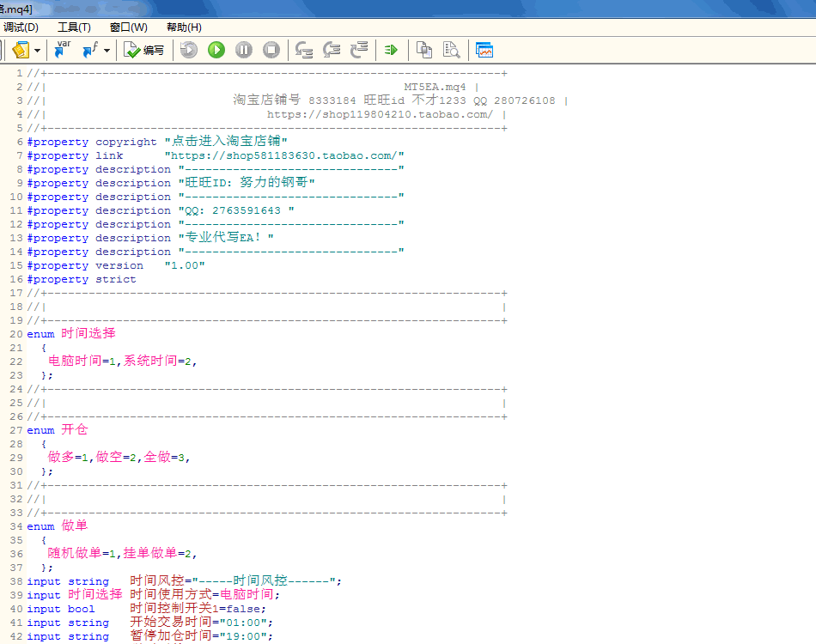Image resolution: width=816 pixels, height=644 pixels.
Task: Click the enum name 开仓 on line 27
Action: pos(75,429)
